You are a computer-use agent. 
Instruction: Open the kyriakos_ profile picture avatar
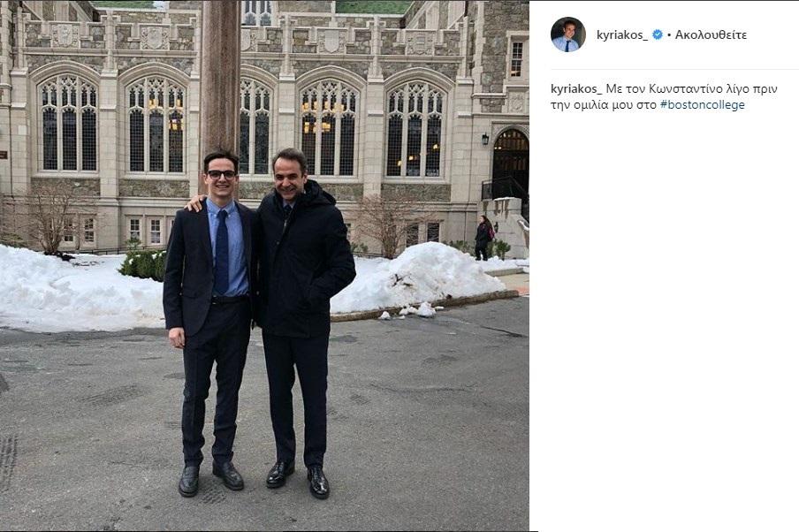[x=567, y=34]
